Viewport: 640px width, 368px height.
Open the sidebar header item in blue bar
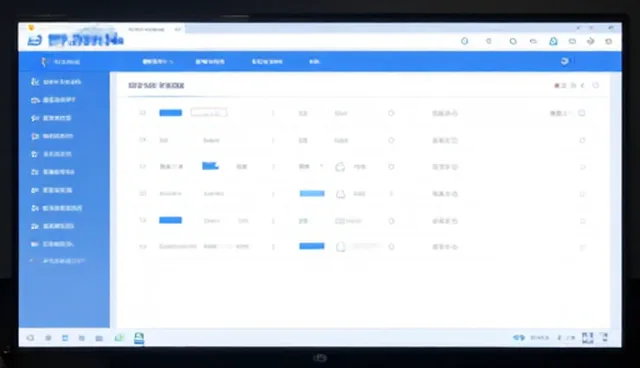click(61, 62)
